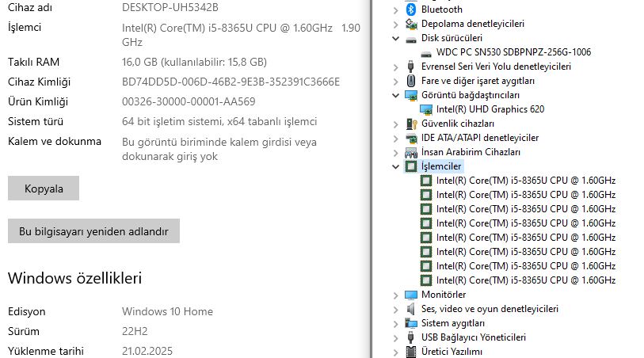This screenshot has height=358, width=644.
Task: Collapse the Disk sürücüleri node
Action: click(x=395, y=38)
